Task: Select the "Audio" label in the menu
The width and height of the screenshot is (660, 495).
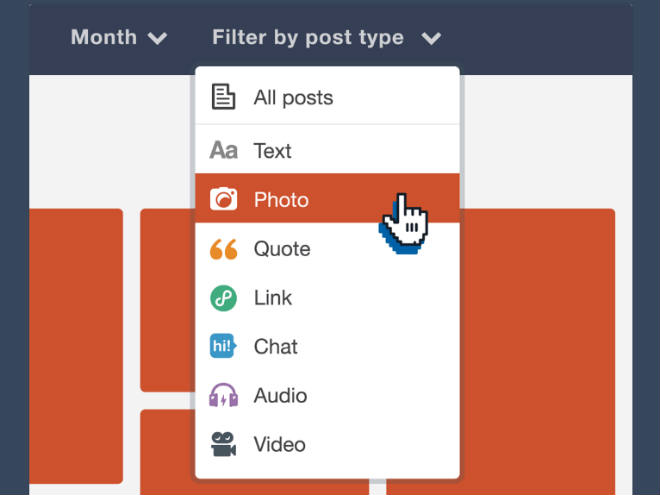Action: [x=280, y=396]
